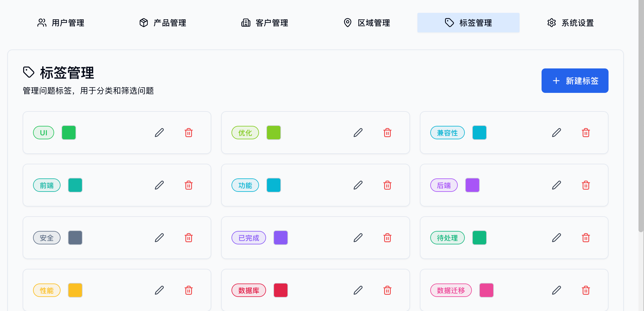Open the 系统设置 tab
Viewport: 644px width, 311px height.
[570, 23]
